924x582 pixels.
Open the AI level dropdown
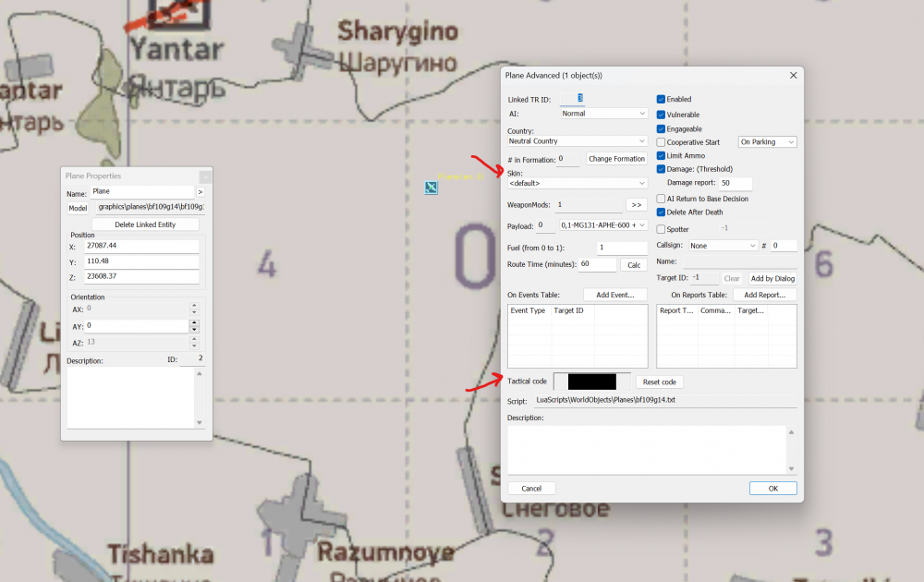604,114
